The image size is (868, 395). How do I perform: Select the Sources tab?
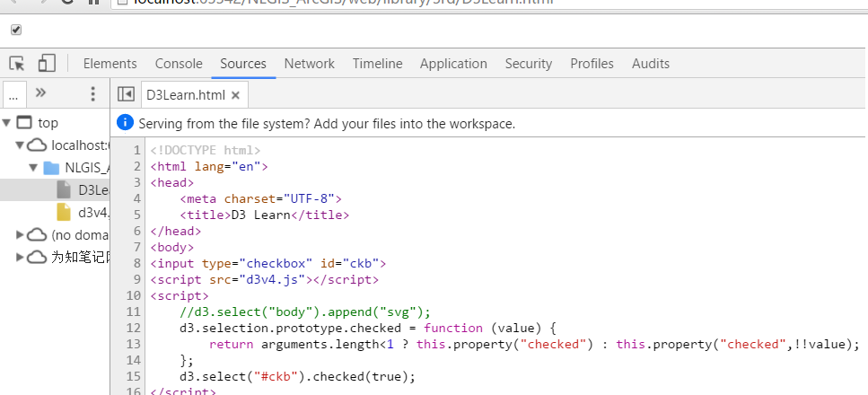(x=243, y=64)
